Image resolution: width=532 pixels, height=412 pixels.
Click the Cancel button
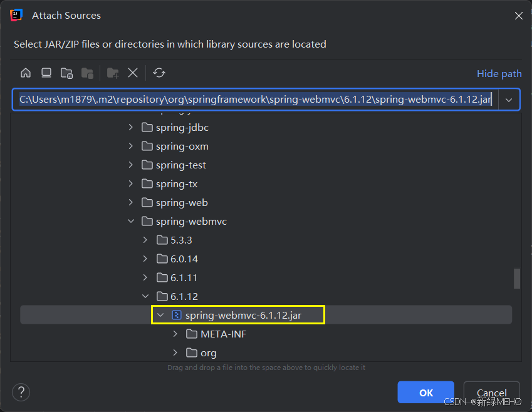click(x=492, y=393)
